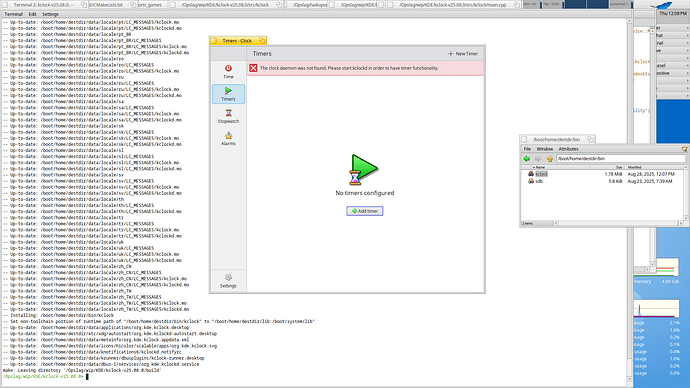Click the kclock file icon in Tracker
This screenshot has width=690, height=388.
click(531, 174)
